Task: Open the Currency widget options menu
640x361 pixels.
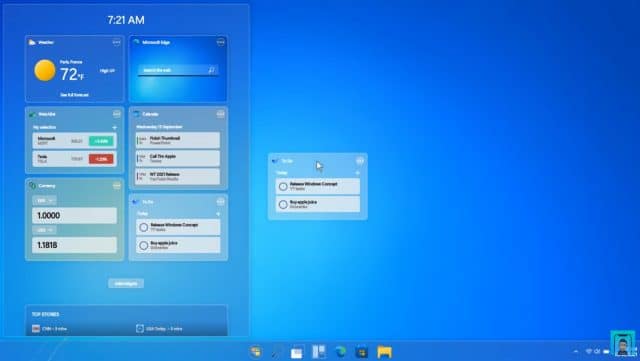Action: point(116,186)
